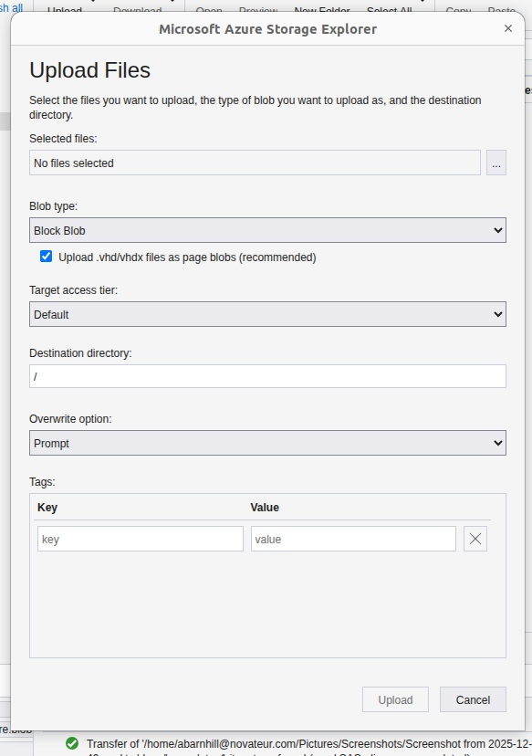This screenshot has width=532, height=756.
Task: Remove the tag row with X icon
Action: 475,539
